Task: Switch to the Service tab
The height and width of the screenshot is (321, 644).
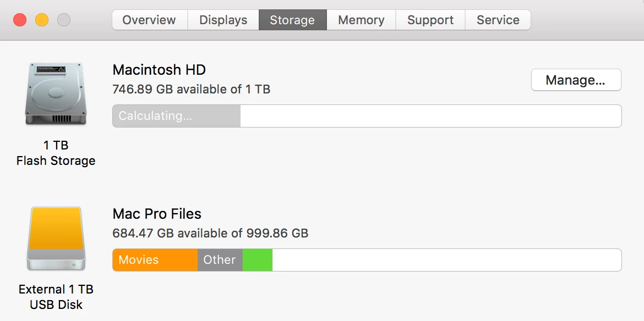Action: point(498,20)
